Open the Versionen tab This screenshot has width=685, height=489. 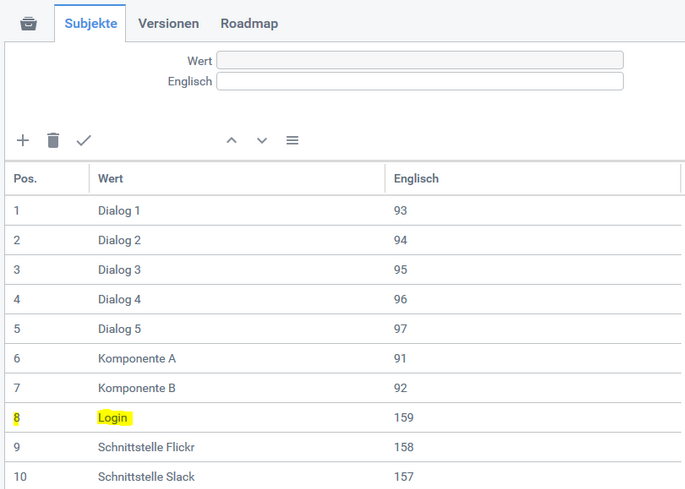(168, 23)
